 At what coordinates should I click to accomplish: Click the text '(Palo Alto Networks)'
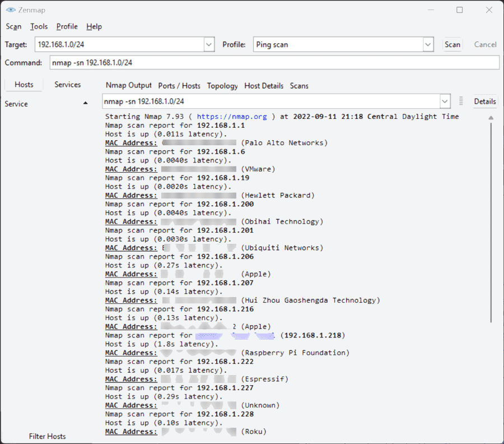point(284,143)
